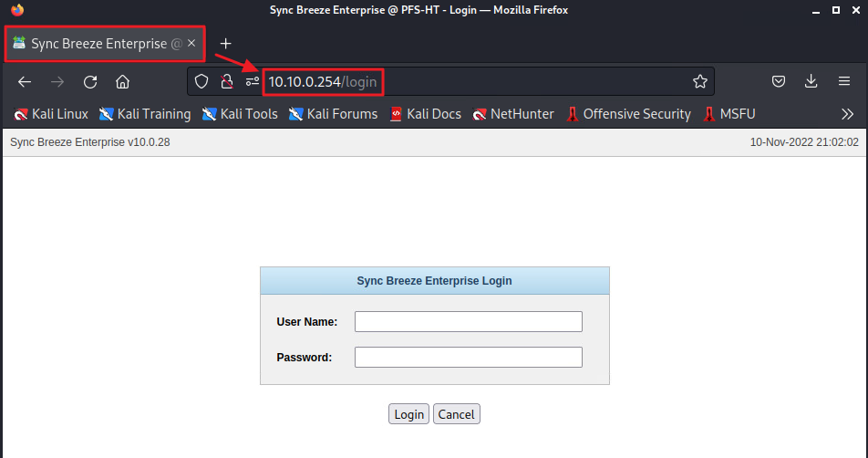868x458 pixels.
Task: Click the 'Sync Breeze Enterprise Login' header
Action: click(435, 281)
